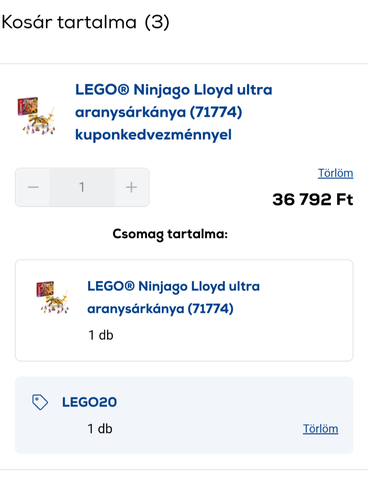Screen dimensions: 368x480
Task: Remove the LEGO20 coupon via Törlöm
Action: [320, 429]
